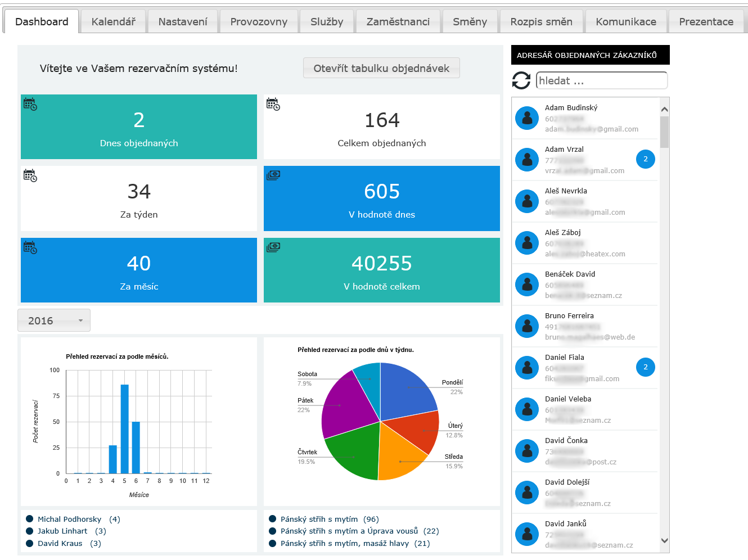Open the Za měsíc tile
748x560 pixels.
tap(139, 270)
